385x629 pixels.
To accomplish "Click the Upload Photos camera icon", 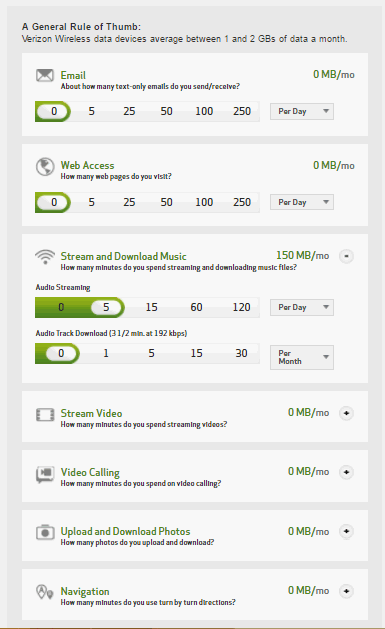I will point(45,532).
